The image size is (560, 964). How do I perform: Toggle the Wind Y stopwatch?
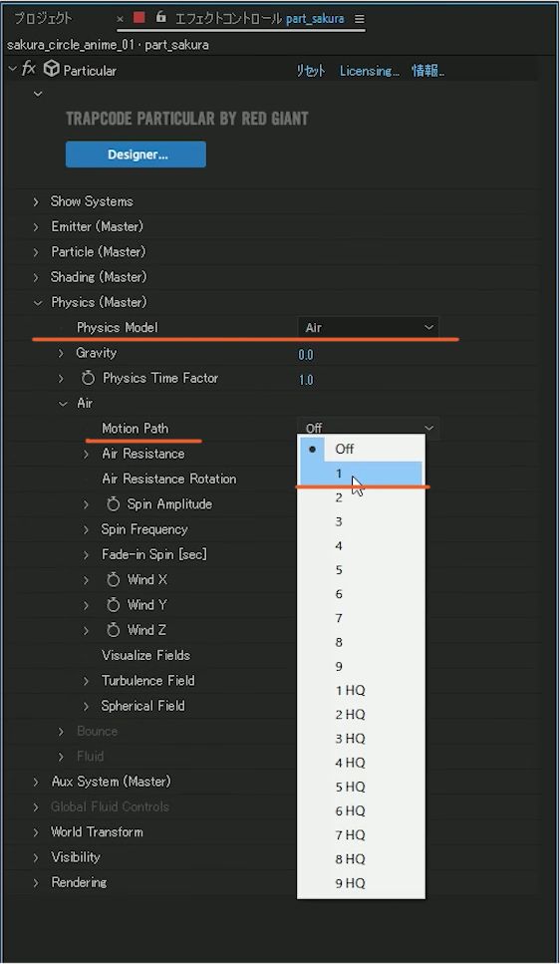[113, 605]
